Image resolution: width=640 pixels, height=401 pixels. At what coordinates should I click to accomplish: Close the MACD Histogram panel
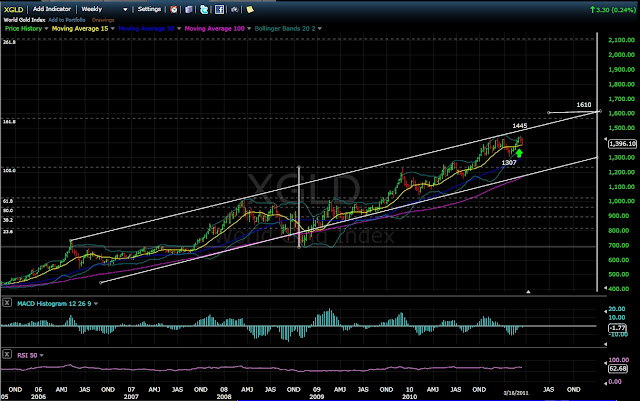7,303
